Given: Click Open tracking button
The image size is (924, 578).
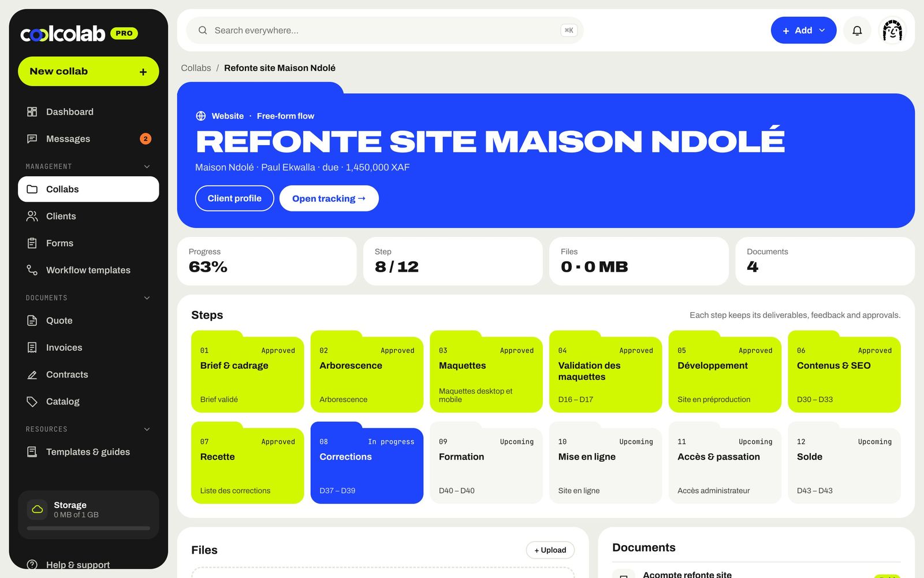Looking at the screenshot, I should [329, 198].
